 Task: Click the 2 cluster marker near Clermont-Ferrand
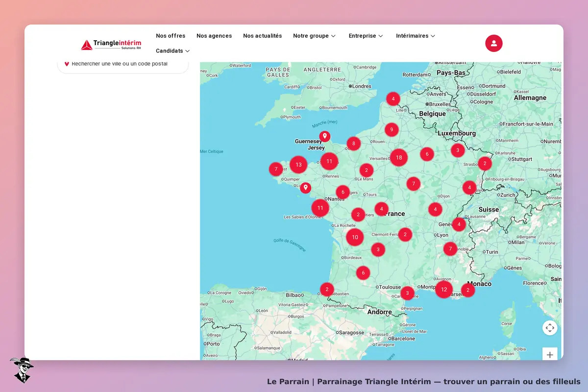tap(405, 234)
